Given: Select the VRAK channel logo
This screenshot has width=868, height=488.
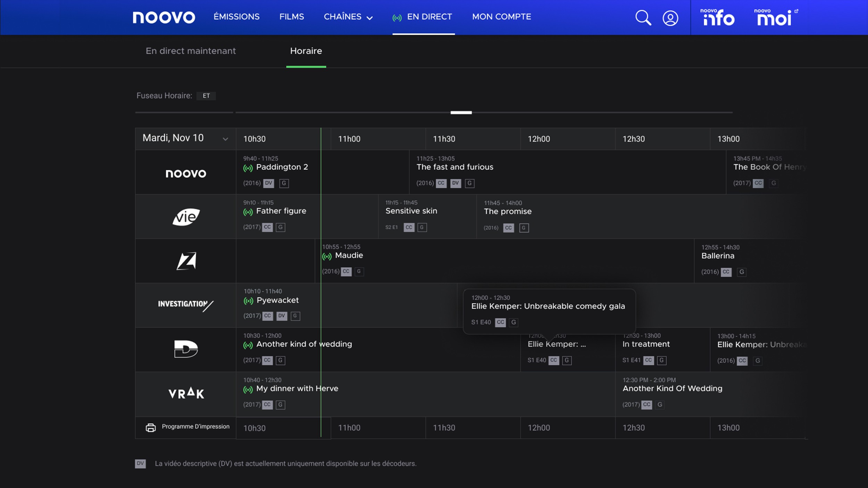Looking at the screenshot, I should click(186, 394).
